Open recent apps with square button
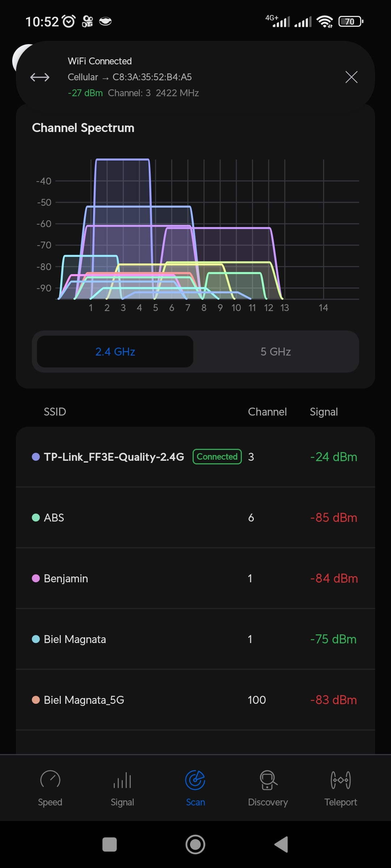The width and height of the screenshot is (391, 868). [110, 844]
